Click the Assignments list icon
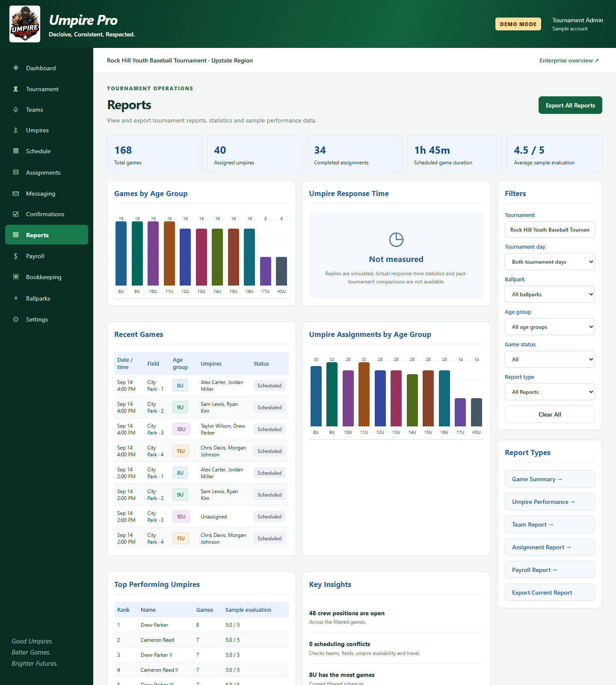This screenshot has height=685, width=616. (x=16, y=172)
